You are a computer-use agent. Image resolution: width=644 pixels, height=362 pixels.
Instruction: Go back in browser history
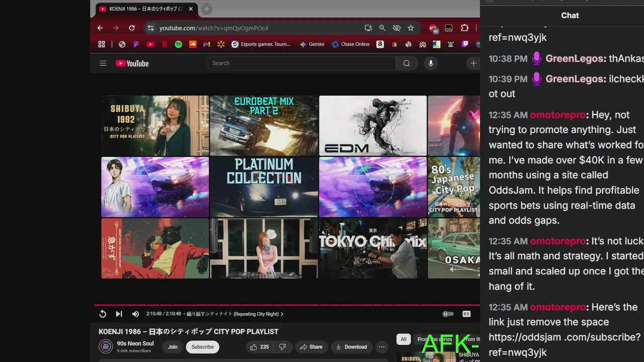coord(100,28)
